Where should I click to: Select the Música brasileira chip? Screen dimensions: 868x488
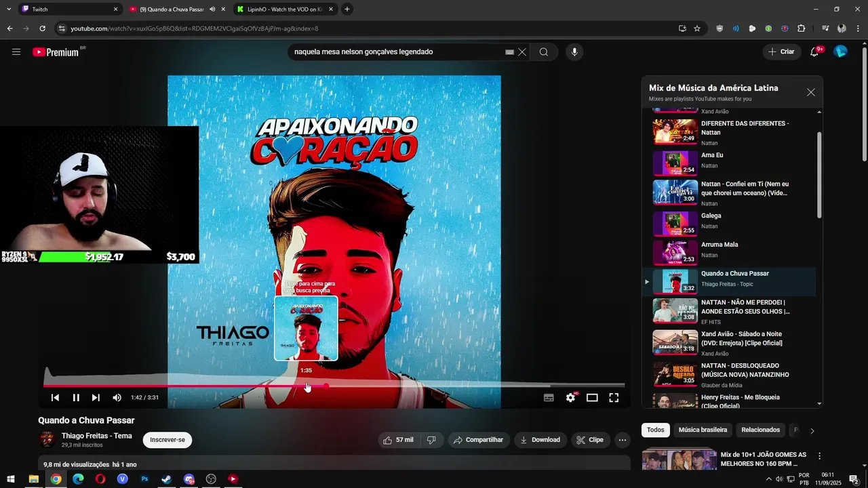tap(703, 430)
